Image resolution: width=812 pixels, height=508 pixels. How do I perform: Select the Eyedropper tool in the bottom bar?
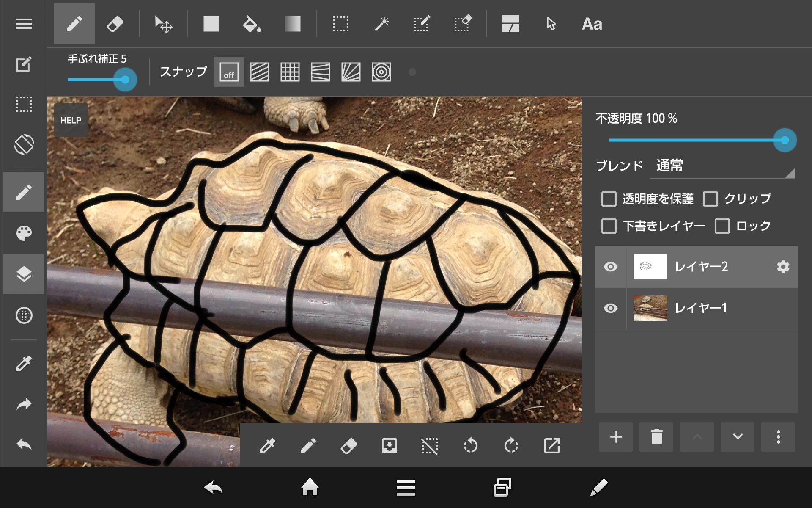pyautogui.click(x=268, y=446)
